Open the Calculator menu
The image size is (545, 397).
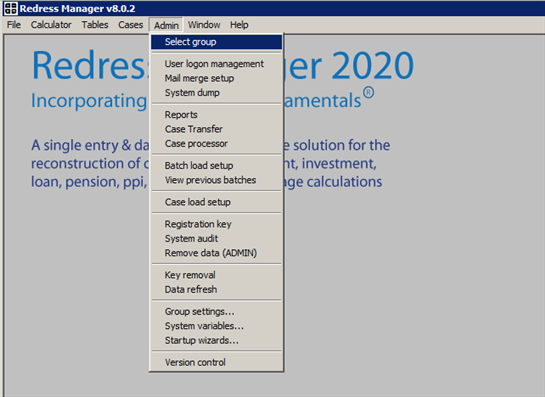51,25
